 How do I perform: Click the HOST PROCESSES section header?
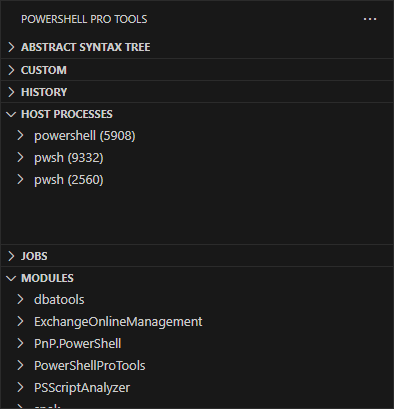(197, 114)
